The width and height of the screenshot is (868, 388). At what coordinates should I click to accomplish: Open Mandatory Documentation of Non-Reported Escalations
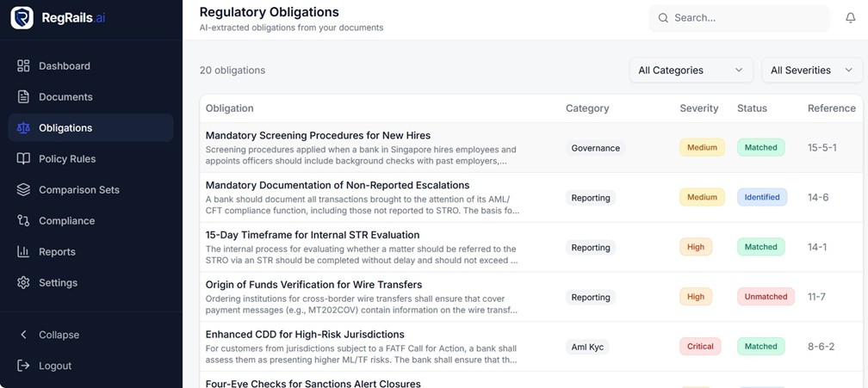click(x=338, y=185)
